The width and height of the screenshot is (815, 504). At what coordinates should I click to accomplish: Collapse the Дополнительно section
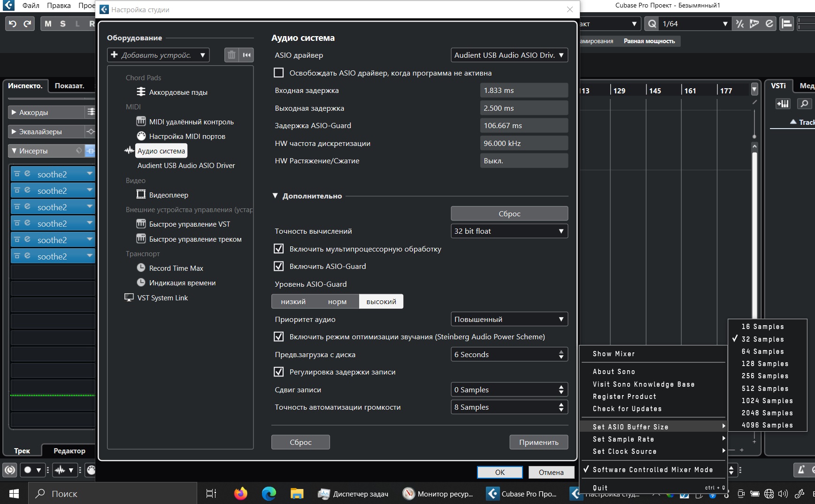coord(276,196)
